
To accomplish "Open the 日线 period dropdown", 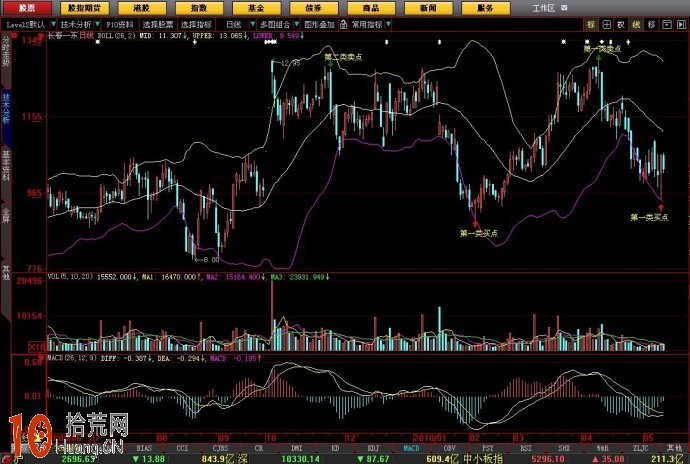I will [253, 25].
